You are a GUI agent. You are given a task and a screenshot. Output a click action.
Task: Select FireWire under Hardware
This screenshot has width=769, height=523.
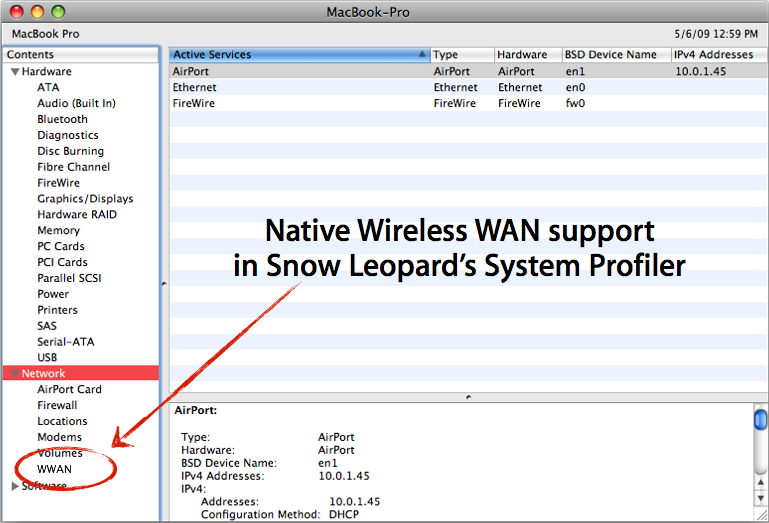coord(58,183)
